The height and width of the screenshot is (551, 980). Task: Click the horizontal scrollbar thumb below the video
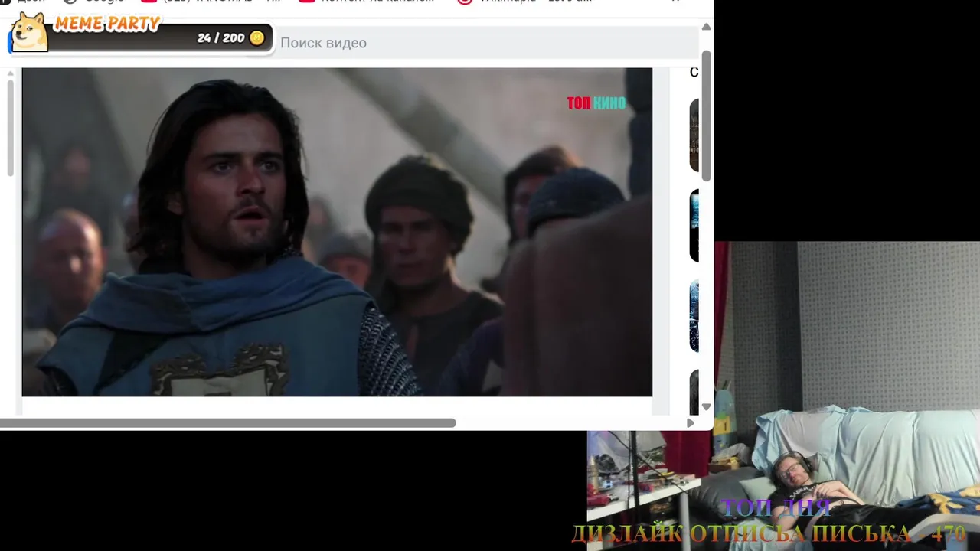coord(228,423)
